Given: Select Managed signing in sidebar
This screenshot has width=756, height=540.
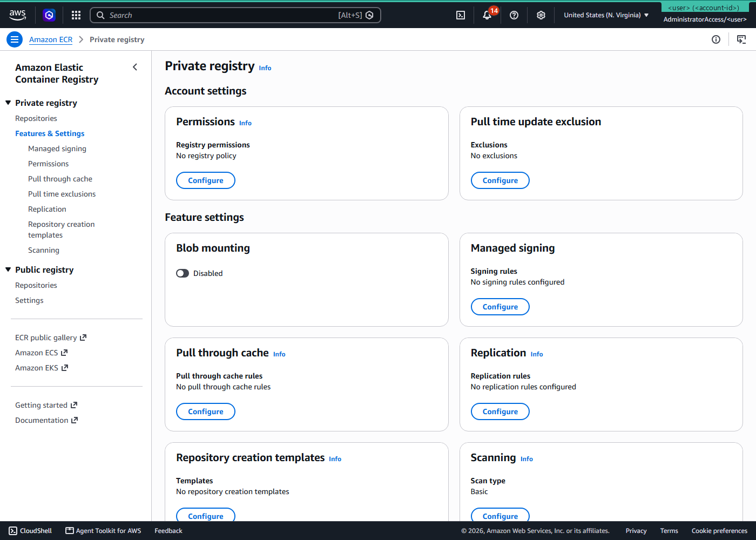Looking at the screenshot, I should pyautogui.click(x=57, y=148).
